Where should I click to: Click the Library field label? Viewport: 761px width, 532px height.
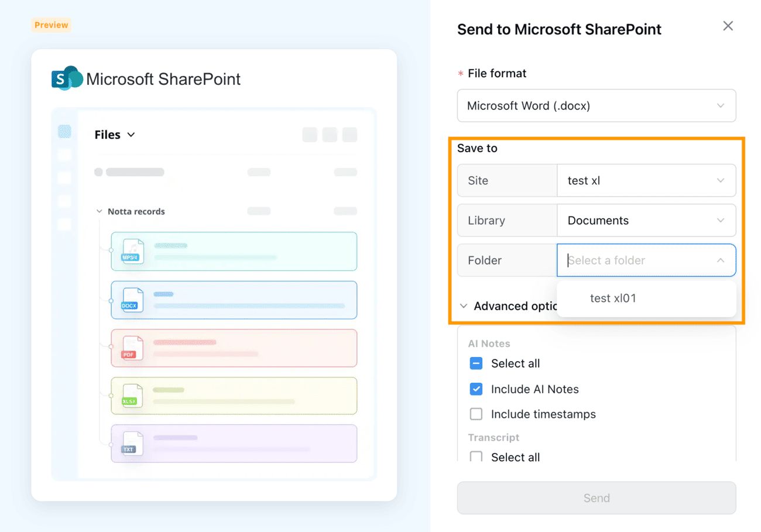point(486,221)
